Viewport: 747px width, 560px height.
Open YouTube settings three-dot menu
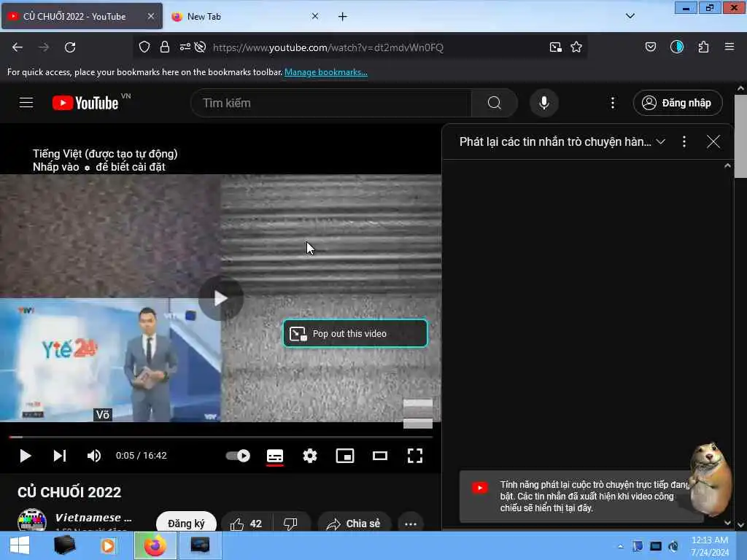click(613, 103)
